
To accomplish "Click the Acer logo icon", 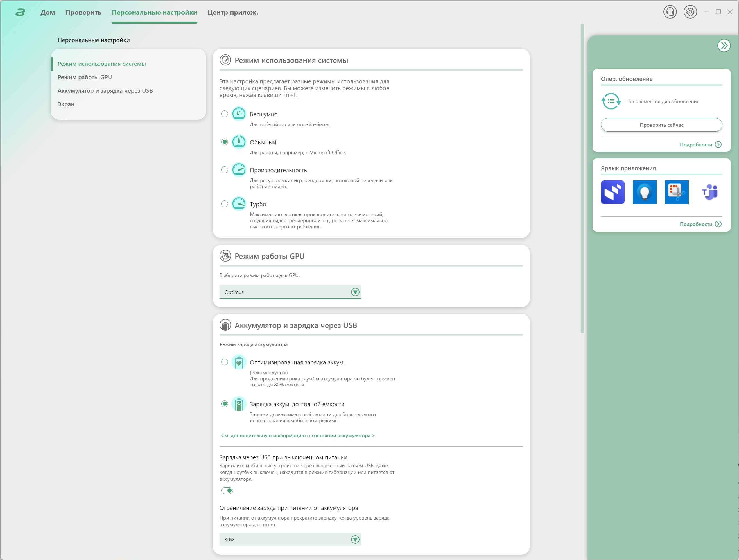I will coord(20,12).
